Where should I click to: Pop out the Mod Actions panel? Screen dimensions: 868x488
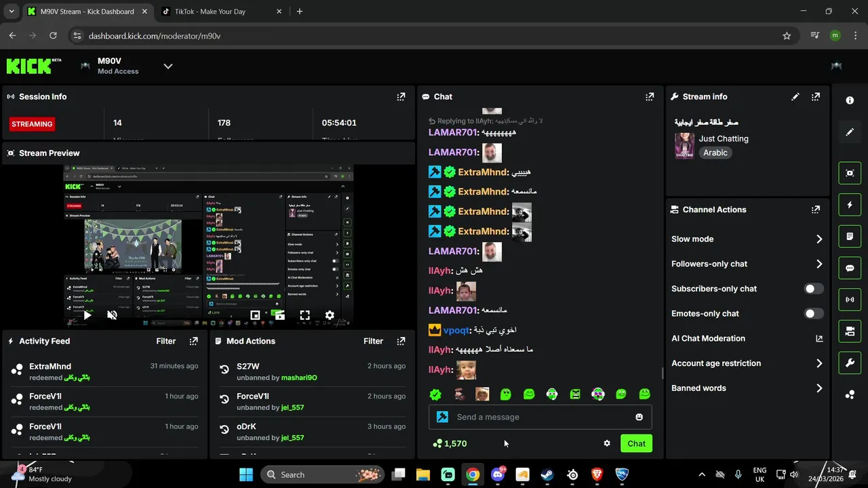pyautogui.click(x=401, y=341)
